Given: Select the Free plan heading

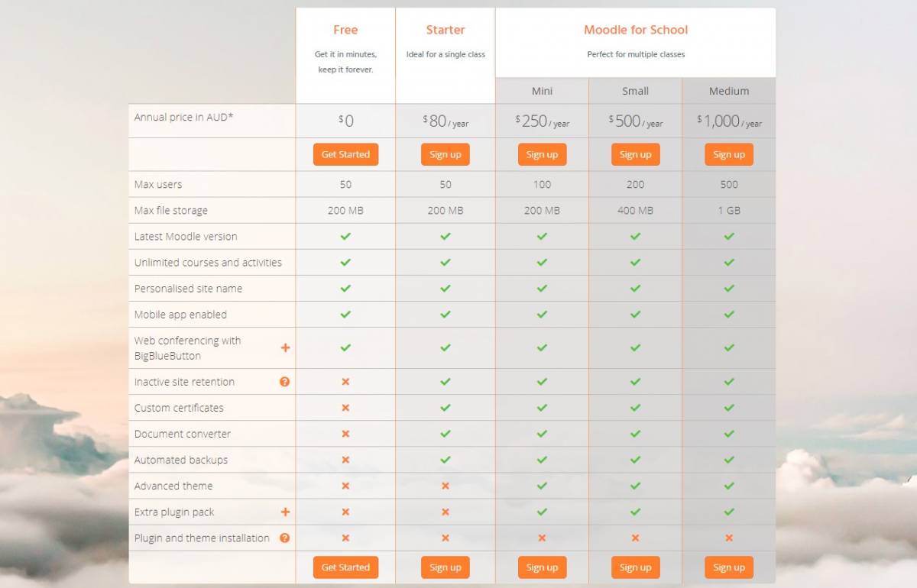Looking at the screenshot, I should (345, 30).
